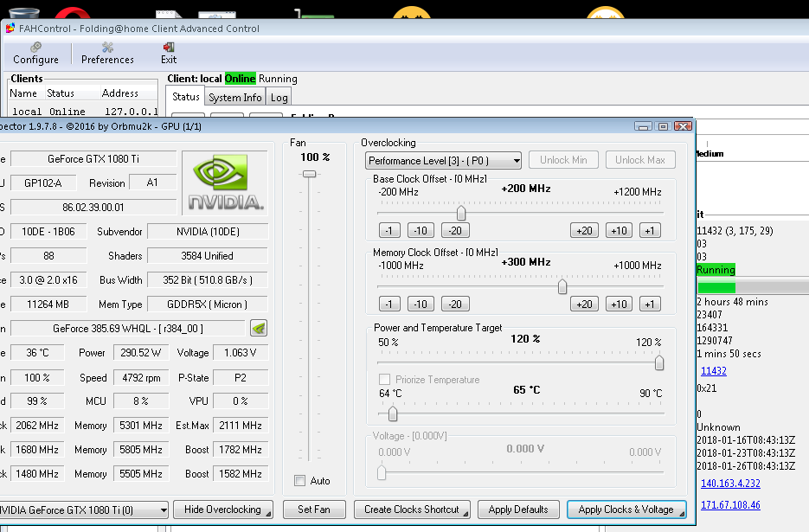The height and width of the screenshot is (532, 809).
Task: Click the GDDR5X (Micron) memory type field
Action: tap(208, 304)
